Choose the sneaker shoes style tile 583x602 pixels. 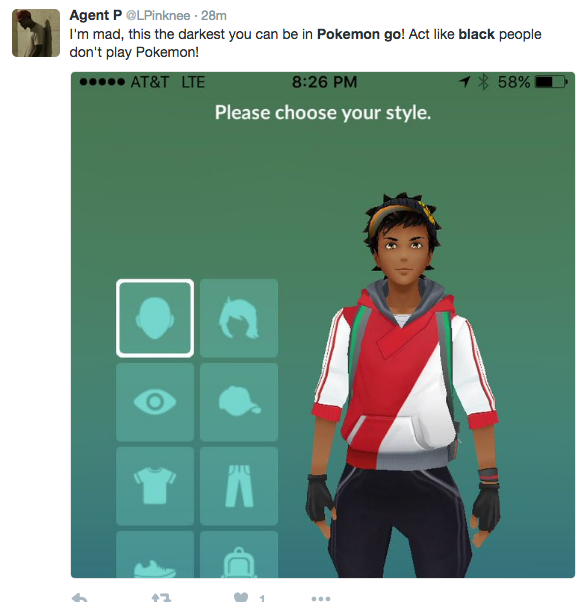pyautogui.click(x=155, y=554)
